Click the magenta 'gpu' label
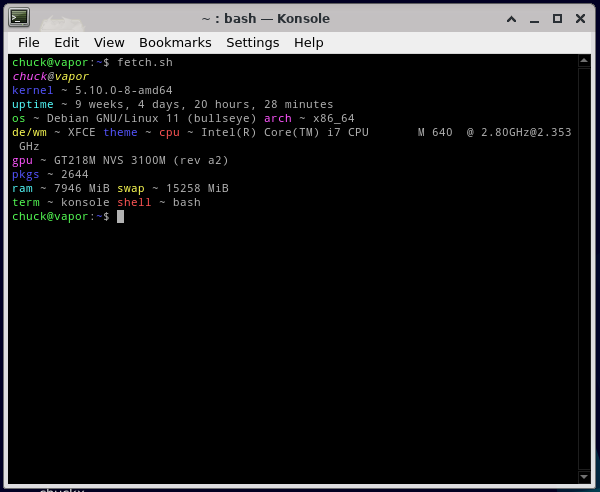The height and width of the screenshot is (492, 600). click(23, 160)
